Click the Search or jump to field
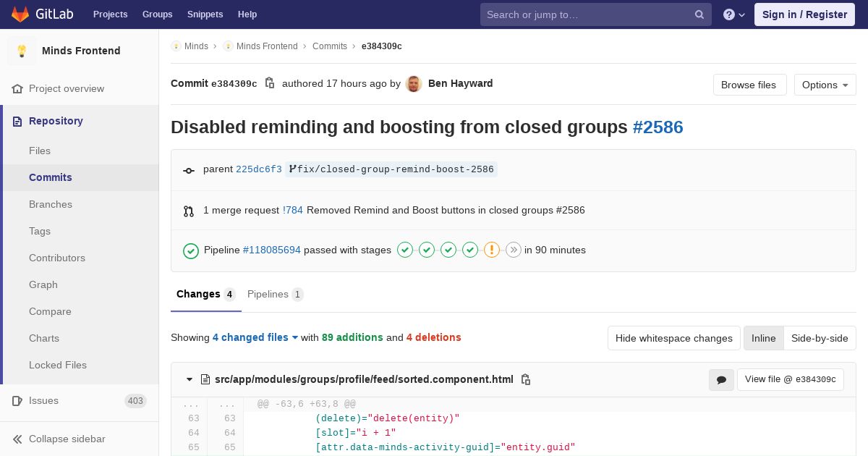868x456 pixels. coord(586,14)
